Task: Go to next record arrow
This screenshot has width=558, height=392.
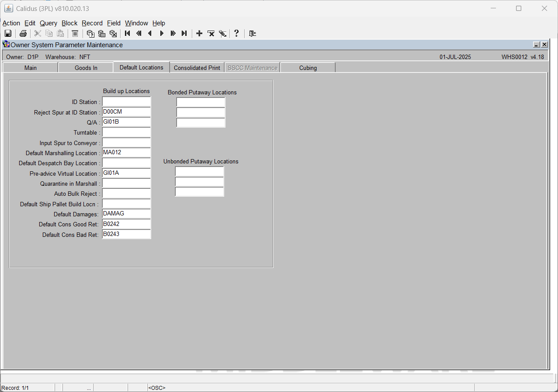Action: click(x=162, y=34)
